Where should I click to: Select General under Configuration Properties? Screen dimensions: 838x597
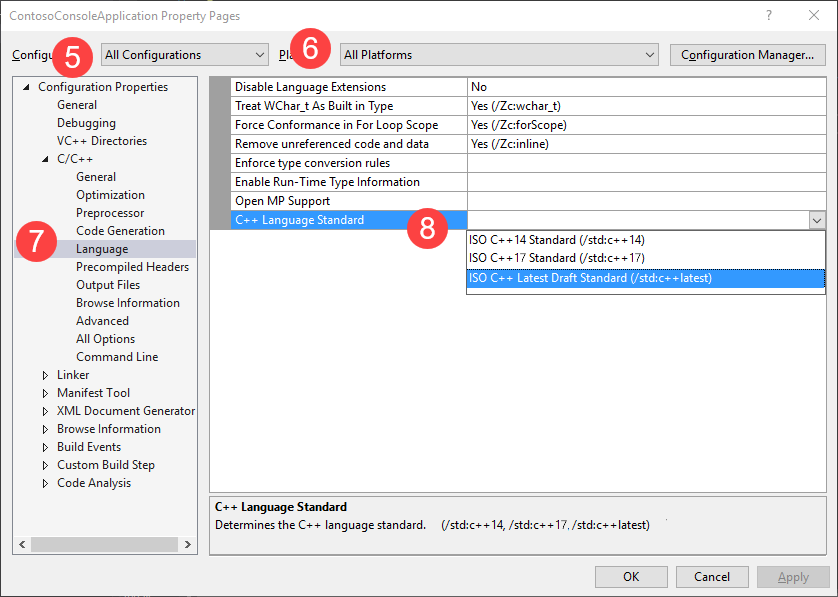click(x=77, y=105)
